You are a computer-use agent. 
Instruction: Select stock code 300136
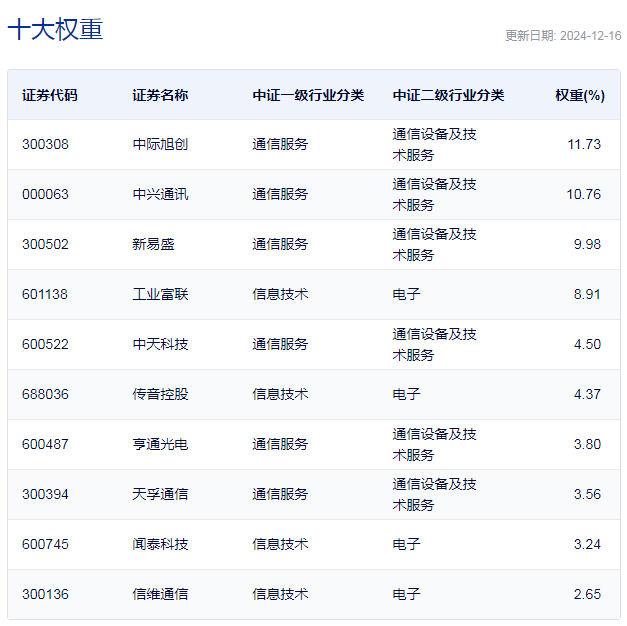tap(45, 594)
